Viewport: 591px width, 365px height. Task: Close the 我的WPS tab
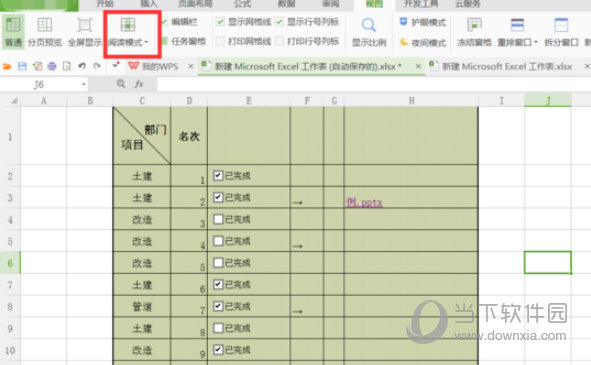tap(191, 66)
